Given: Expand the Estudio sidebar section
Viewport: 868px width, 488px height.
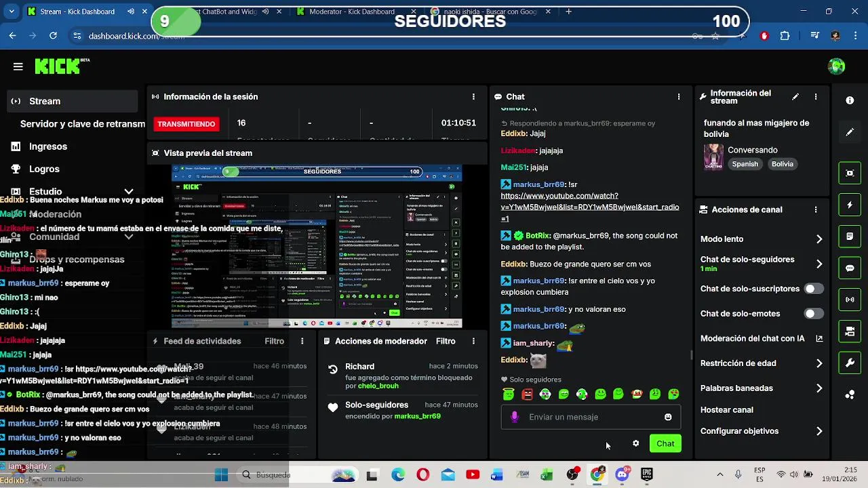Looking at the screenshot, I should [x=129, y=192].
